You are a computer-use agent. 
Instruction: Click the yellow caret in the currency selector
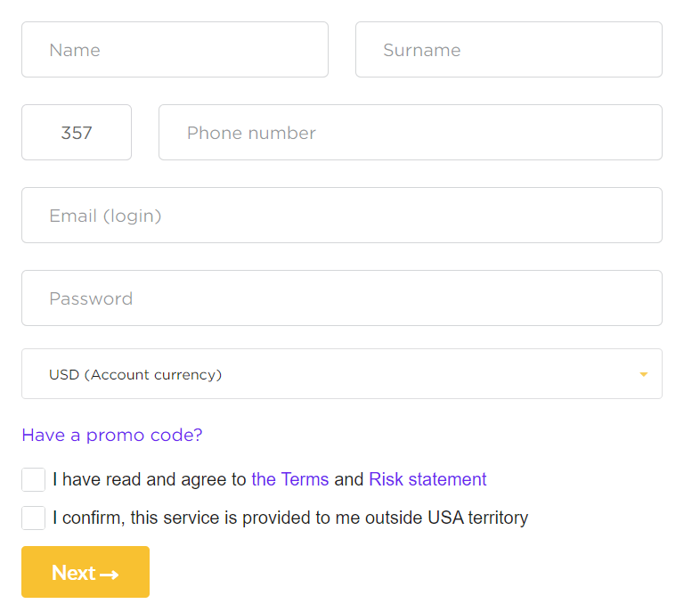[x=643, y=374]
